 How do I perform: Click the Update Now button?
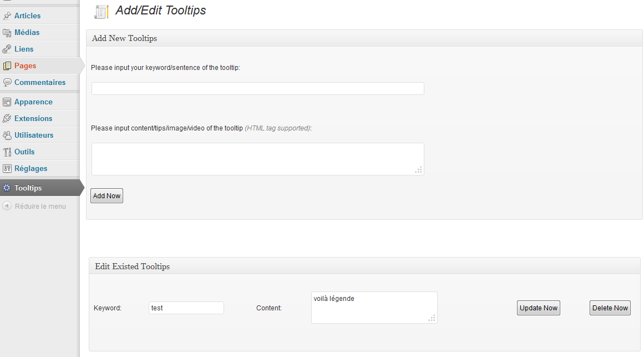coord(539,308)
